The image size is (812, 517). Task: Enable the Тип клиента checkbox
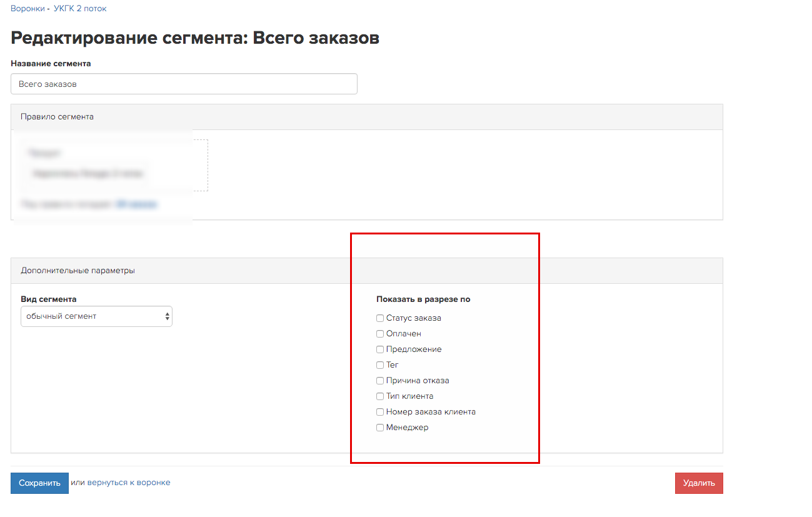pyautogui.click(x=380, y=396)
